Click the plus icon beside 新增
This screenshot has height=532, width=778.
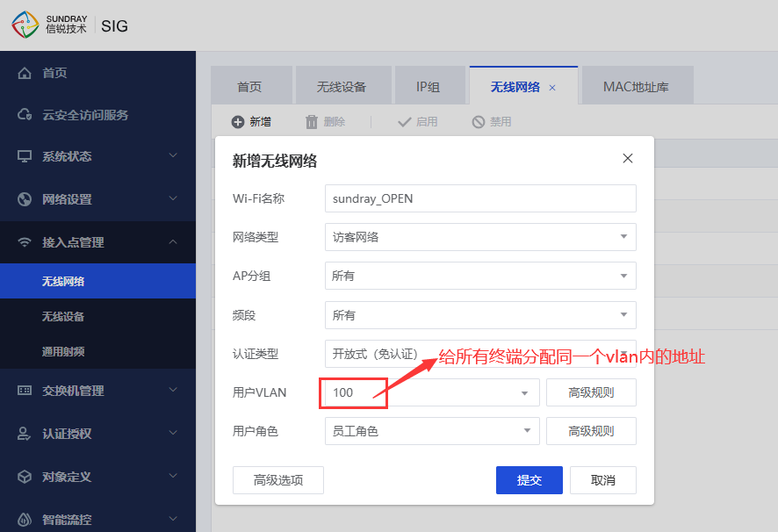tap(238, 121)
